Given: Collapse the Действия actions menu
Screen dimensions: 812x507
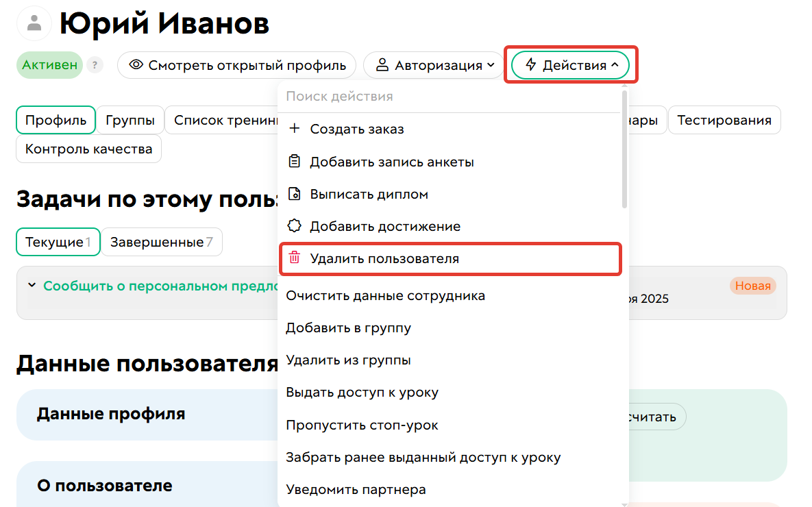Looking at the screenshot, I should click(570, 64).
